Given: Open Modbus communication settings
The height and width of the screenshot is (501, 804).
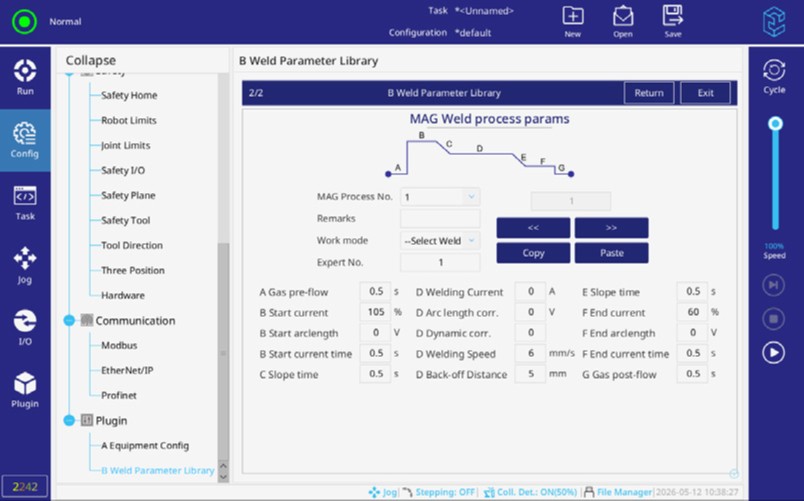Looking at the screenshot, I should point(119,345).
